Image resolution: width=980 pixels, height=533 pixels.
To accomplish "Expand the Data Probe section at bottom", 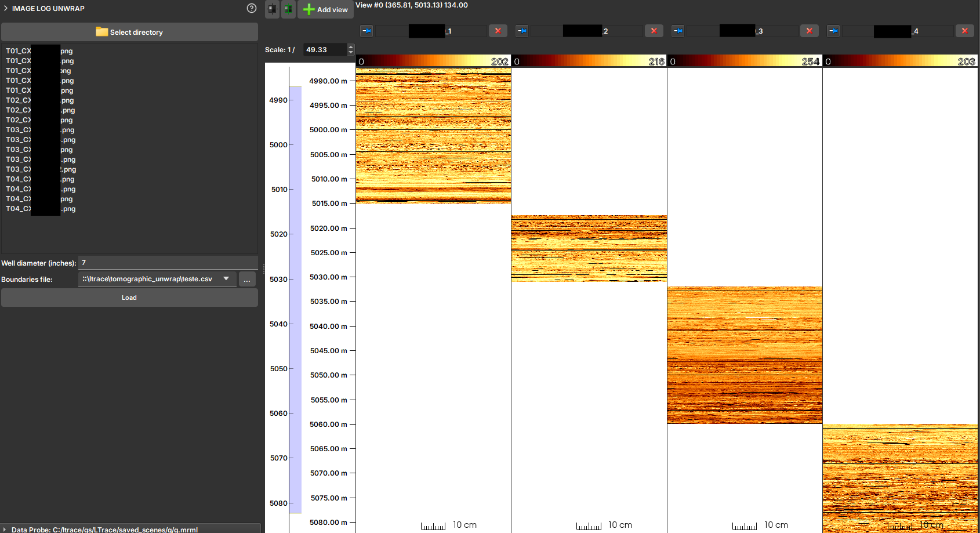I will point(4,529).
